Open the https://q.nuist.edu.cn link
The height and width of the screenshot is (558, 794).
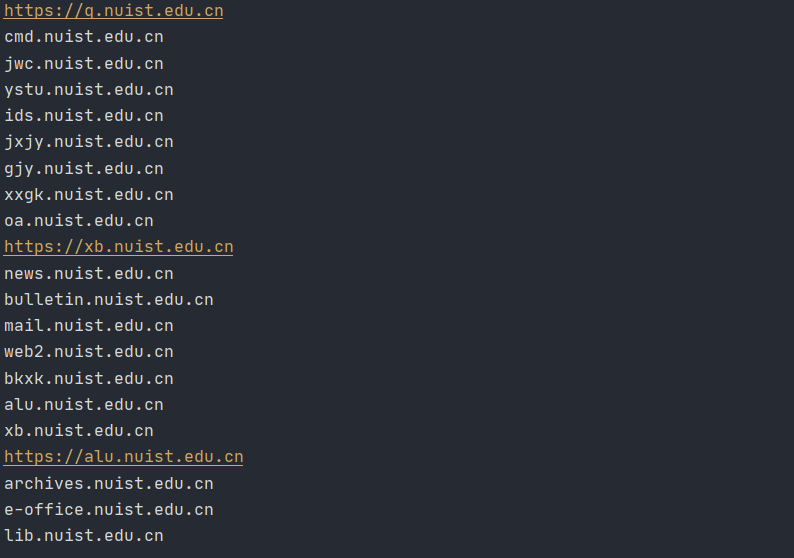tap(113, 11)
